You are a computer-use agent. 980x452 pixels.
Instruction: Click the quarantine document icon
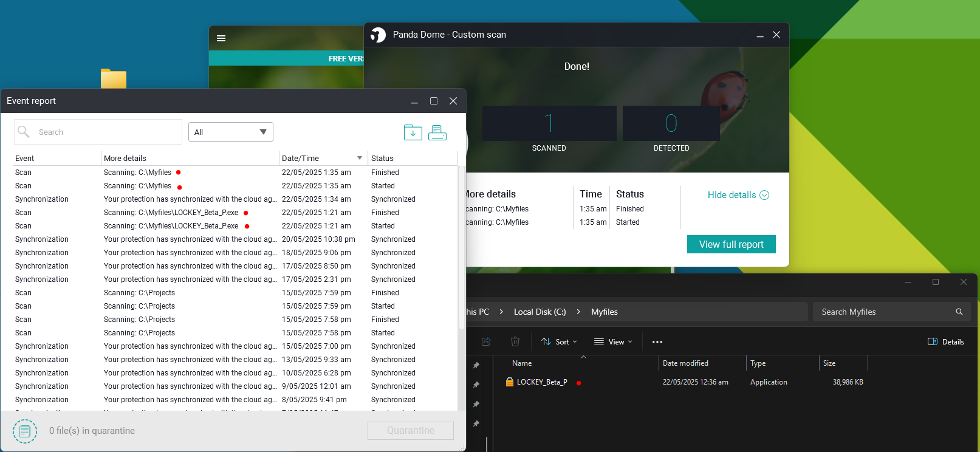(x=25, y=431)
